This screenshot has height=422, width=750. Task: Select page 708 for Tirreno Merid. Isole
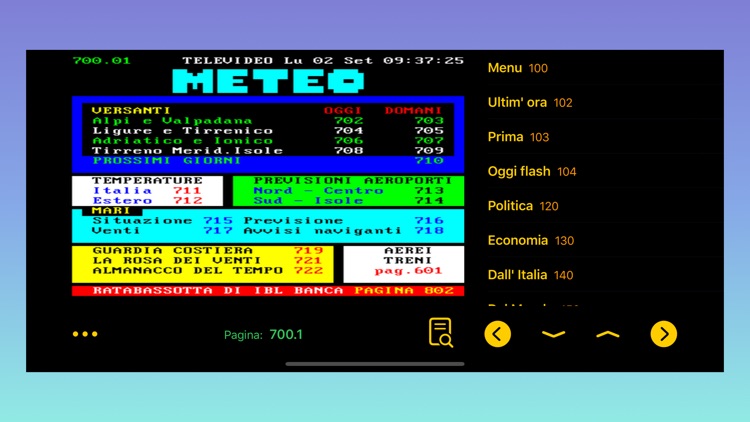(348, 151)
